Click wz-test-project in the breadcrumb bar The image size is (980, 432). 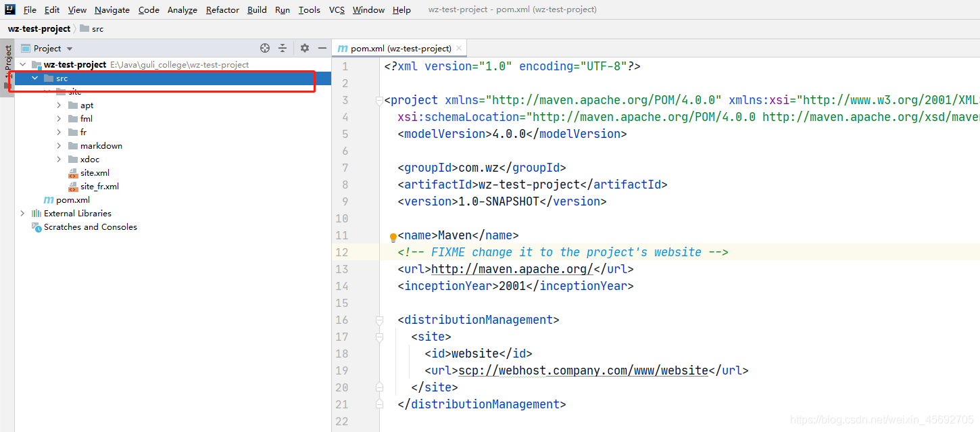pyautogui.click(x=39, y=29)
